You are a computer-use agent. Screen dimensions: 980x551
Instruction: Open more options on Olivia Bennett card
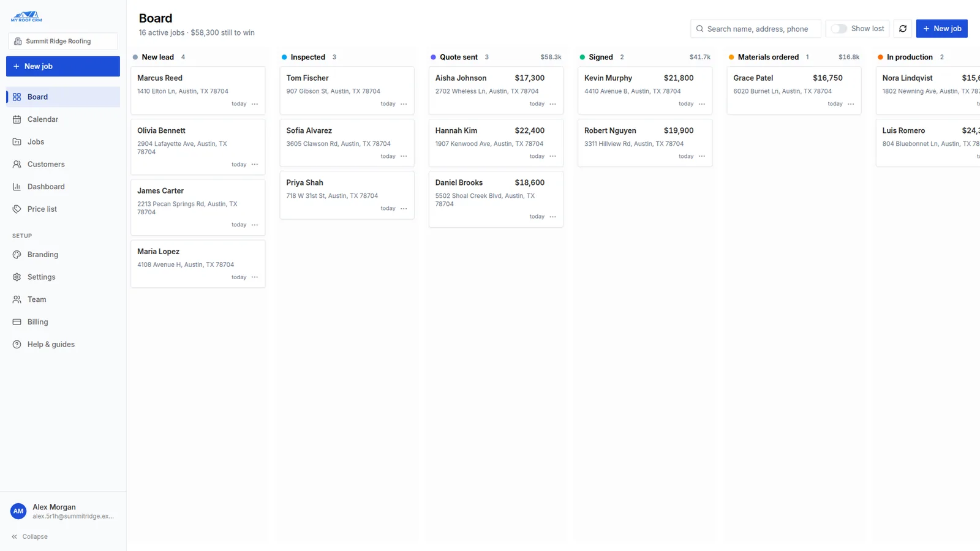(x=255, y=165)
